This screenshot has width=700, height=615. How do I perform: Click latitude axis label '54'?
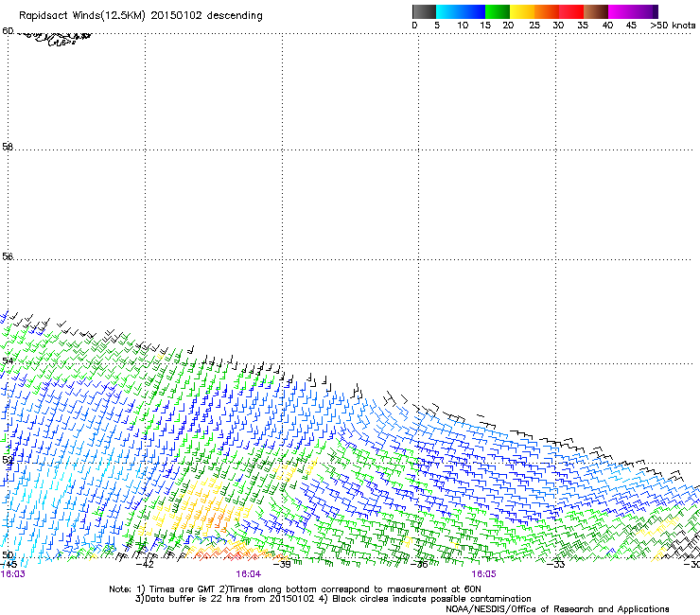coord(8,360)
